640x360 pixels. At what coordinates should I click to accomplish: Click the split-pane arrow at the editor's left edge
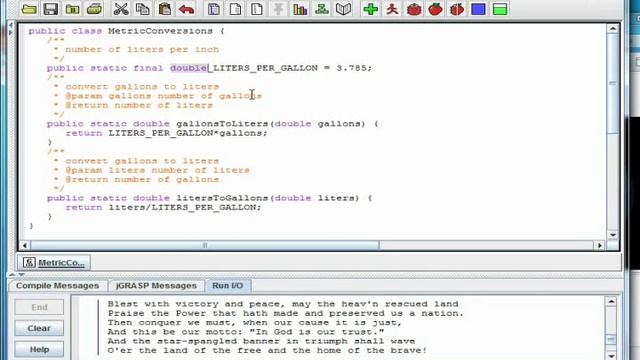[11, 29]
